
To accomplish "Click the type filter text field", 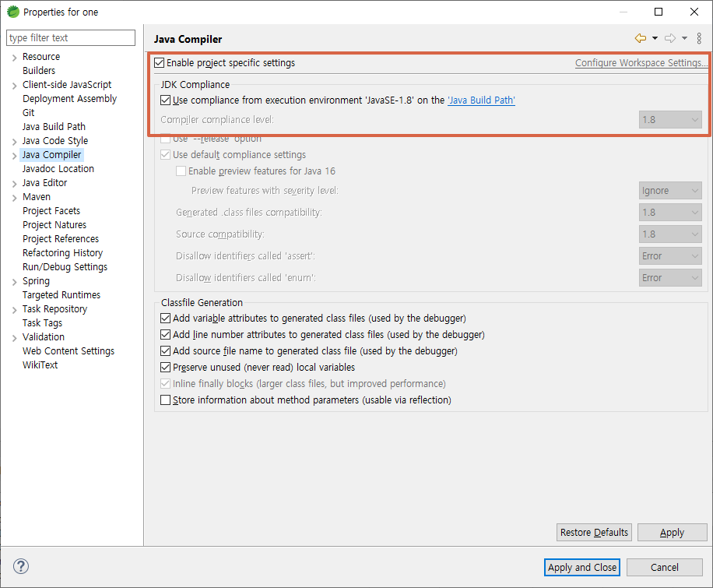I will click(71, 38).
